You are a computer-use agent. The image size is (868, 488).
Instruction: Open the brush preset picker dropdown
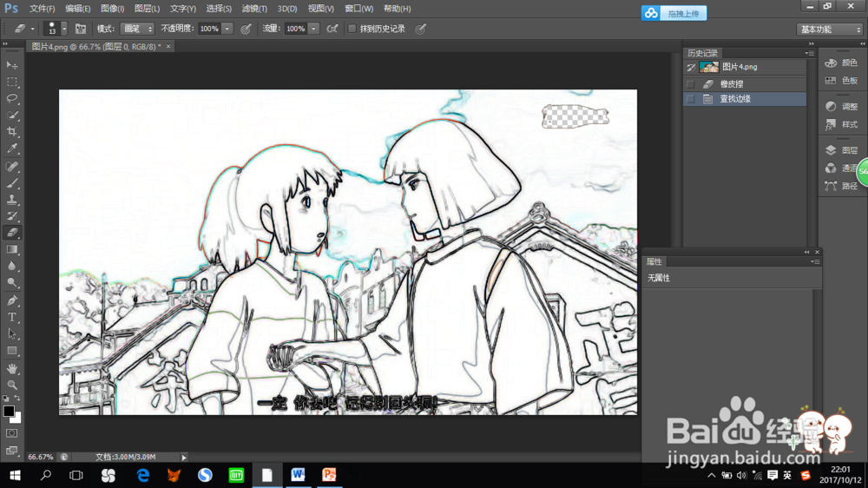click(x=64, y=29)
